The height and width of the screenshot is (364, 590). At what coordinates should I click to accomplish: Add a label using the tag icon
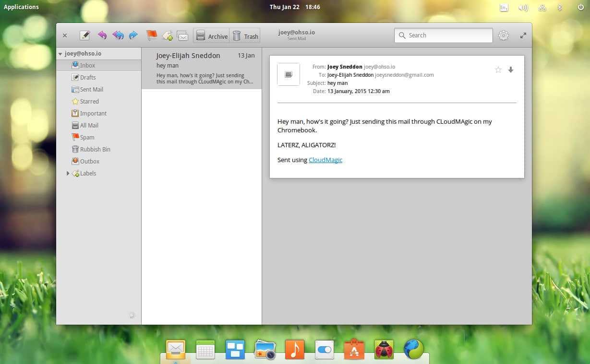click(x=167, y=35)
